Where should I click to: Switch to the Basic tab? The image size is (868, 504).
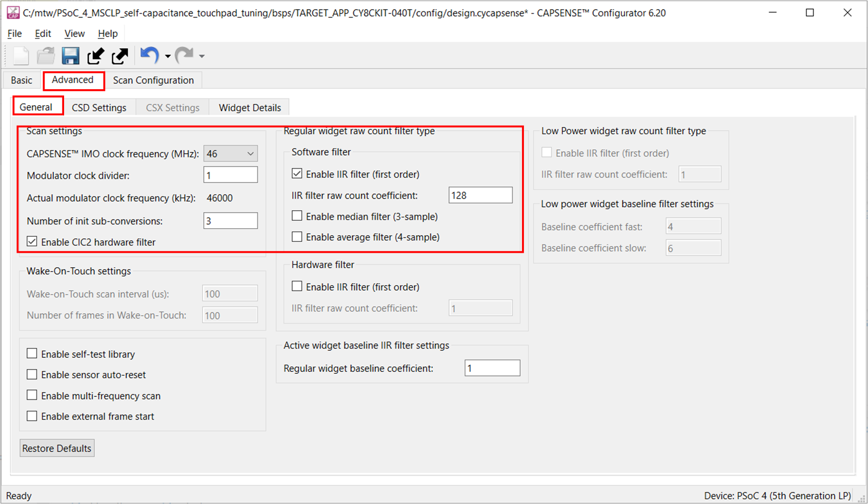click(x=22, y=80)
